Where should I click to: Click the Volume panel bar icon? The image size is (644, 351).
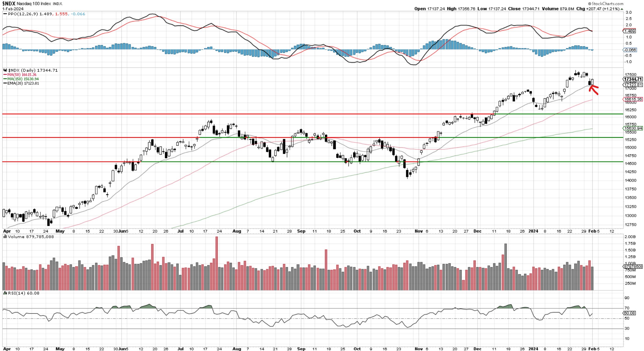point(5,237)
